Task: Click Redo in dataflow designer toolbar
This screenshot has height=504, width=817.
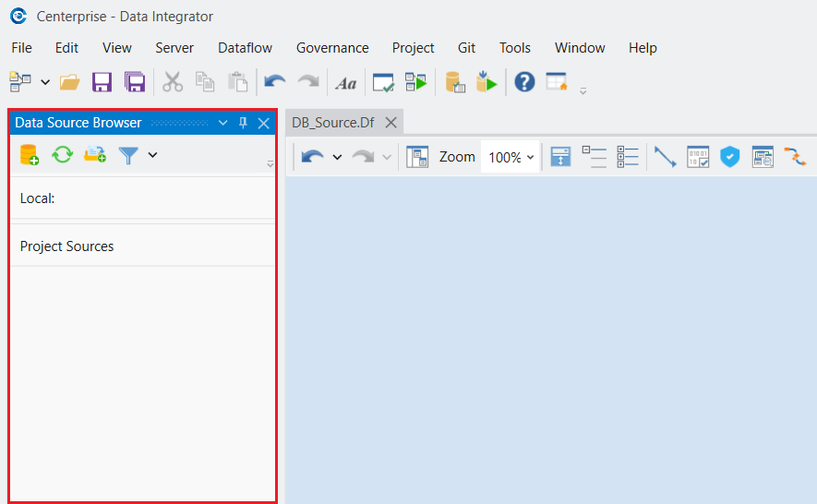Action: 363,156
